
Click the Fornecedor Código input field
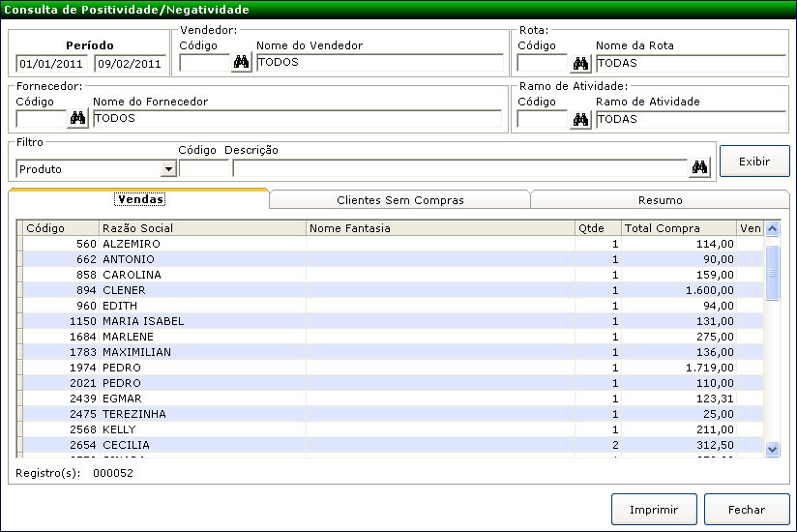(42, 118)
